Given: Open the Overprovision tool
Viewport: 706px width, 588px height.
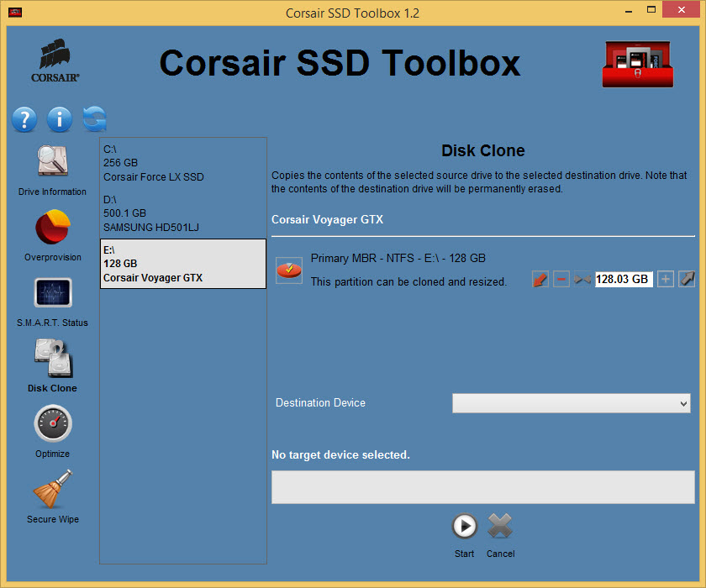Looking at the screenshot, I should 53,236.
